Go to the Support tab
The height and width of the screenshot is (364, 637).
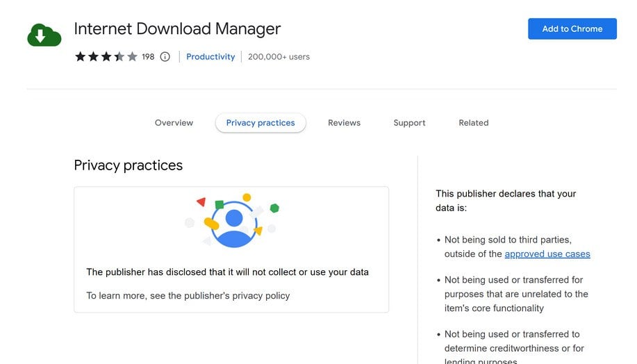(409, 123)
